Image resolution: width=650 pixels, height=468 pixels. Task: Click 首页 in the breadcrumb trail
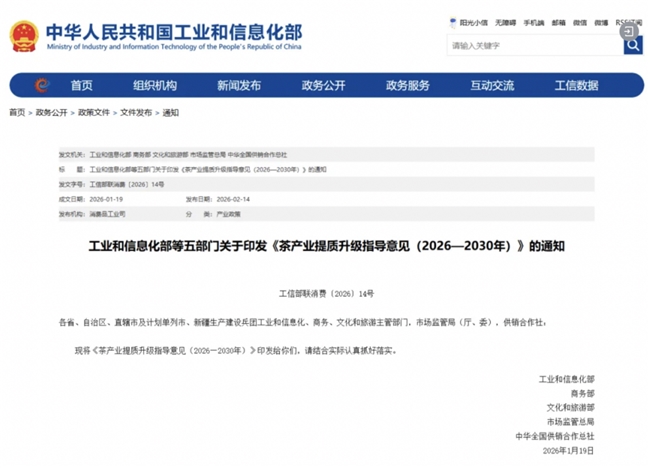pos(17,113)
